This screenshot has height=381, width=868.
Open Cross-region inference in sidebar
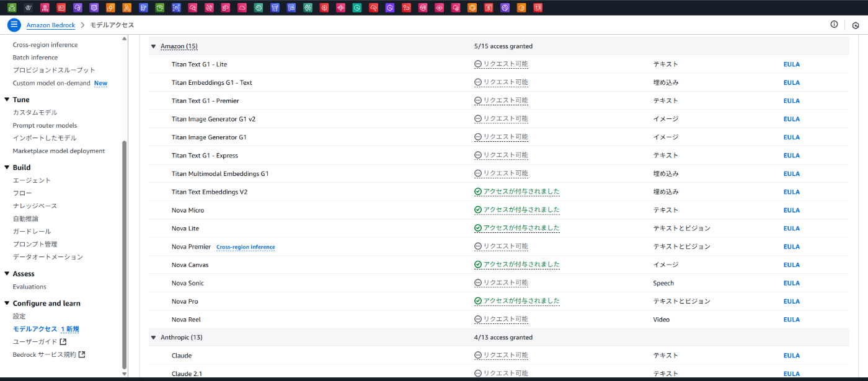(x=45, y=45)
